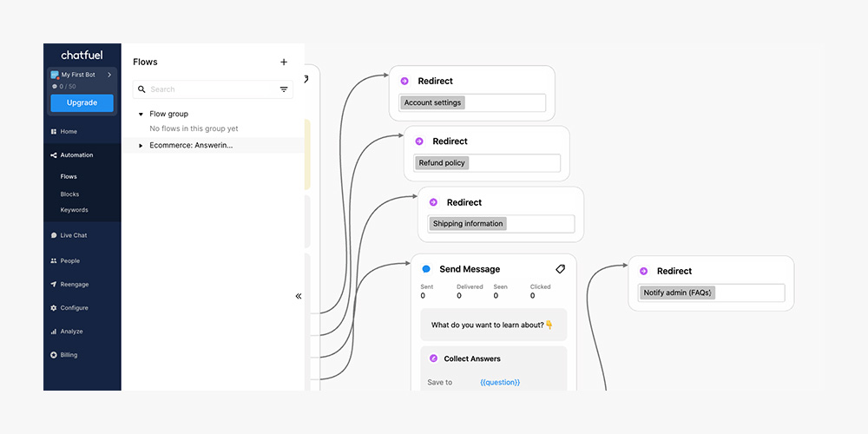The image size is (868, 434).
Task: Click the Send Message chat bubble icon
Action: pos(426,269)
